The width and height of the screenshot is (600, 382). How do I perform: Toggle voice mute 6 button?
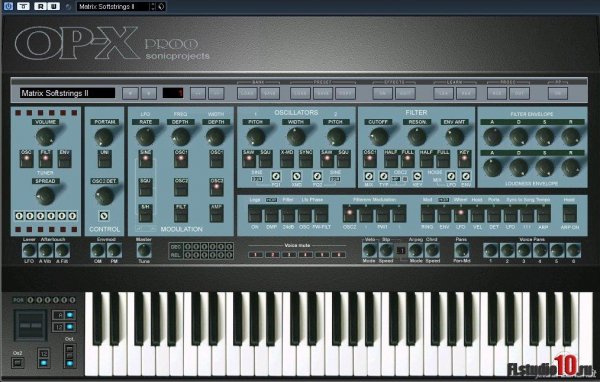click(x=339, y=255)
